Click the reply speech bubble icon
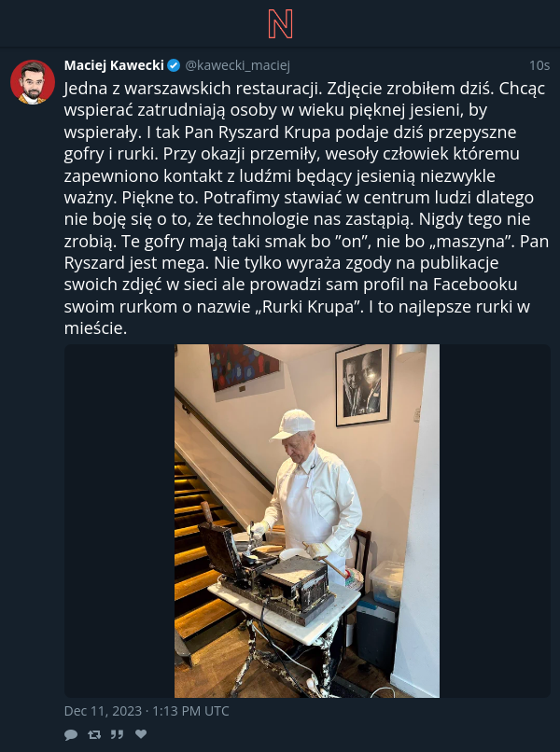Screen dimensions: 560x752 coord(71,734)
